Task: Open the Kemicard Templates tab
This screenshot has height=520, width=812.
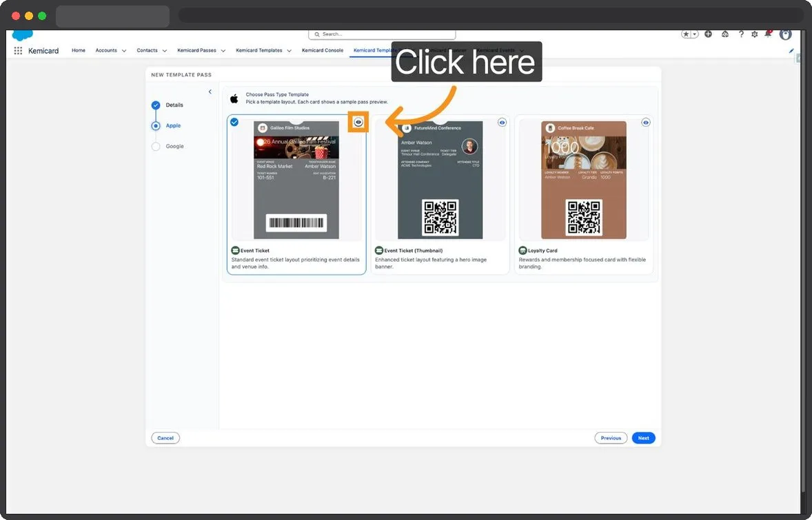Action: pos(259,50)
